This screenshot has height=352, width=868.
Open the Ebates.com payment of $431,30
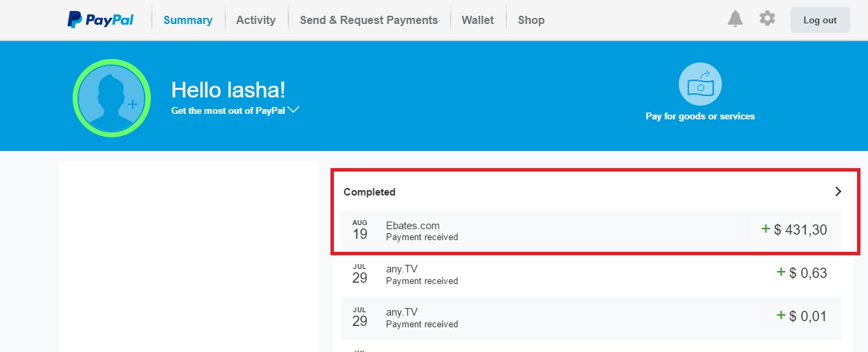[591, 231]
